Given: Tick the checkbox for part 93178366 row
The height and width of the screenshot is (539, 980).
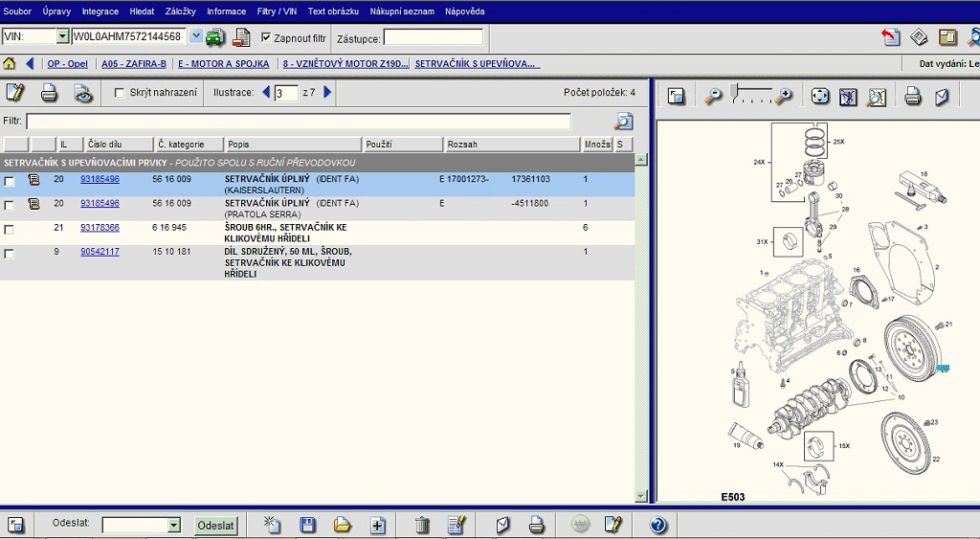Looking at the screenshot, I should point(10,229).
